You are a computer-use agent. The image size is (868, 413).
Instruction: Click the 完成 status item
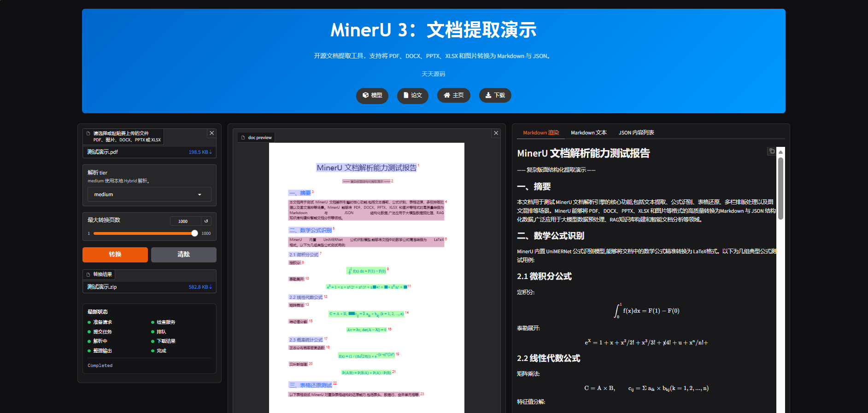coord(159,351)
